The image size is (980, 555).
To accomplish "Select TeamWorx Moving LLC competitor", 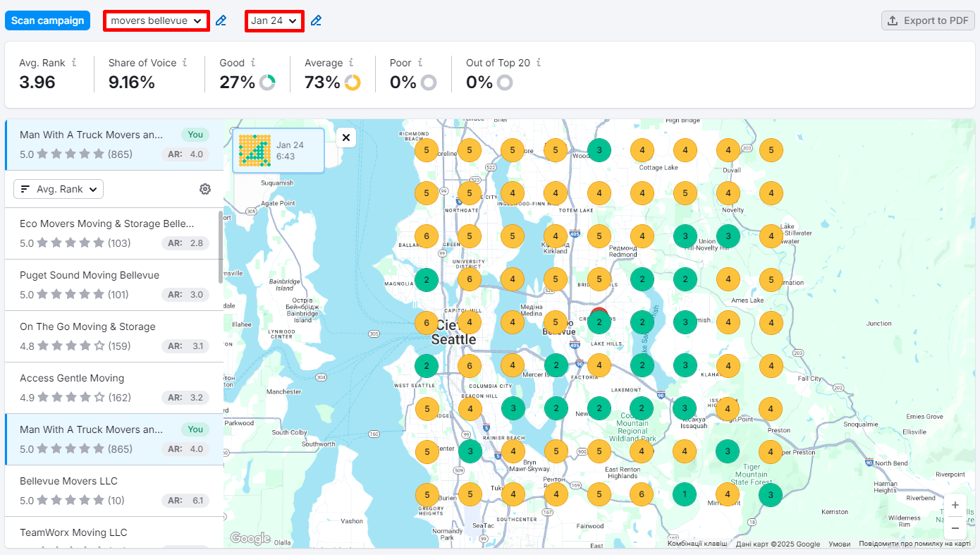I will pyautogui.click(x=114, y=533).
